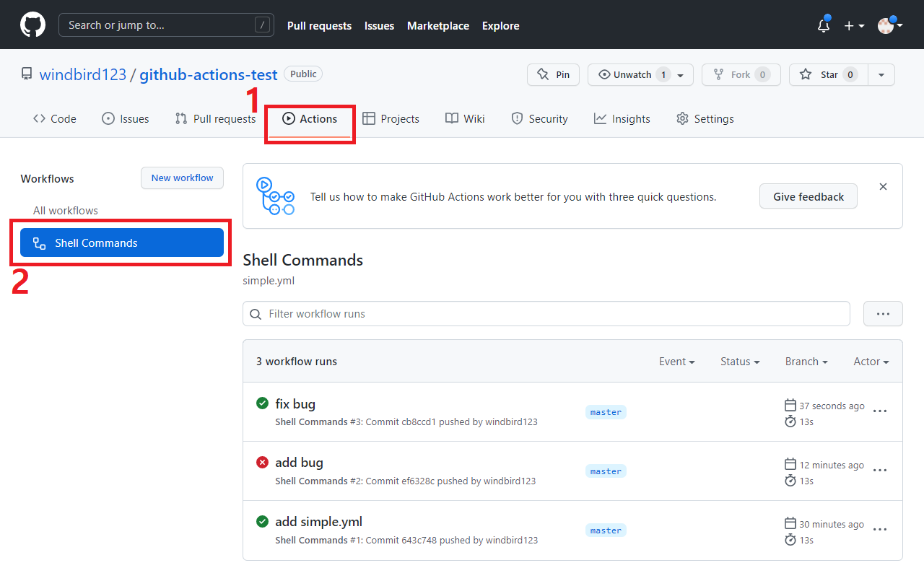Switch to the repository Issues tab
Viewport: 924px width, 568px height.
(x=126, y=118)
